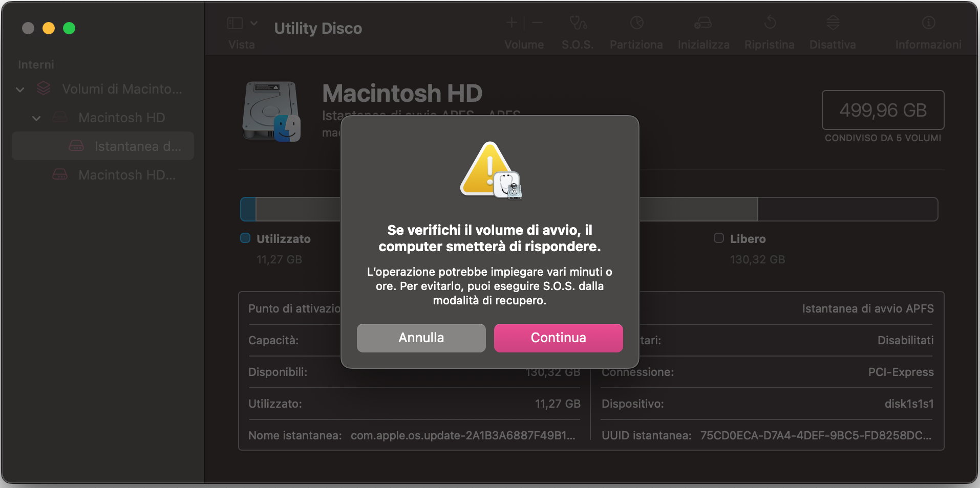Click the 11,27 GB Utilizzato table value
This screenshot has height=488, width=980.
(558, 404)
